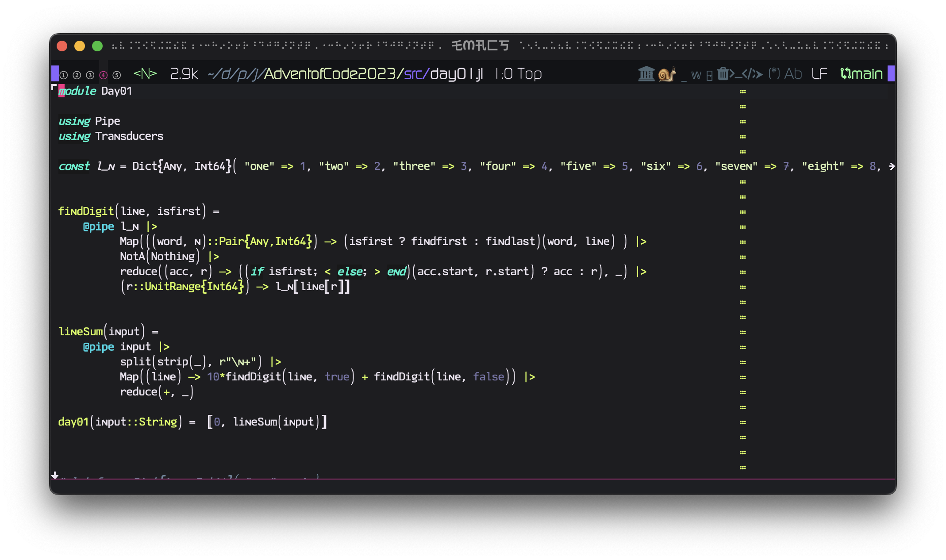Viewport: 946px width, 560px height.
Task: Click the terminal prompt icon in modeline
Action: coord(736,73)
